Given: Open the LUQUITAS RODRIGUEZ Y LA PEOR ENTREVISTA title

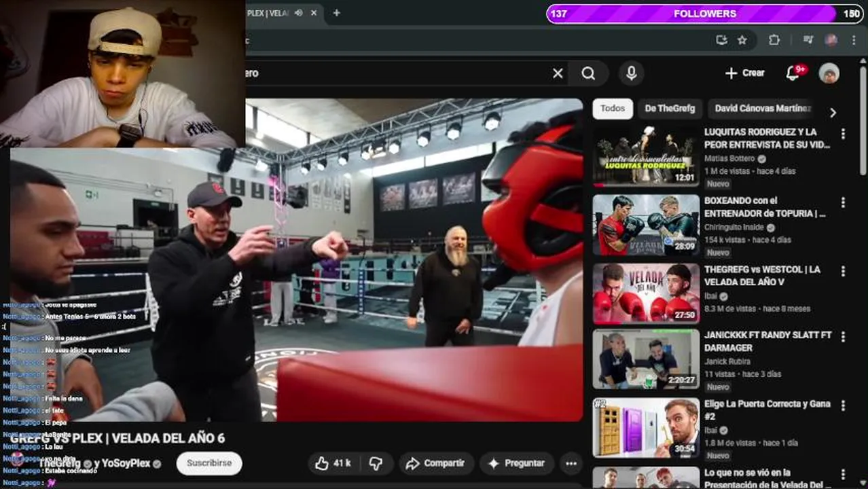Looking at the screenshot, I should (767, 139).
